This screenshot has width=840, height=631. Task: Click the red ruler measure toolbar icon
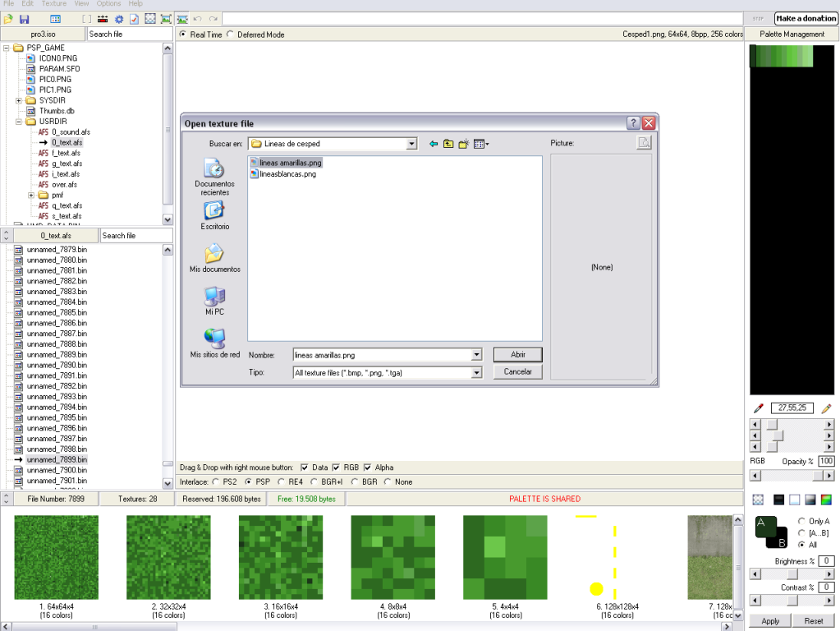coord(103,19)
